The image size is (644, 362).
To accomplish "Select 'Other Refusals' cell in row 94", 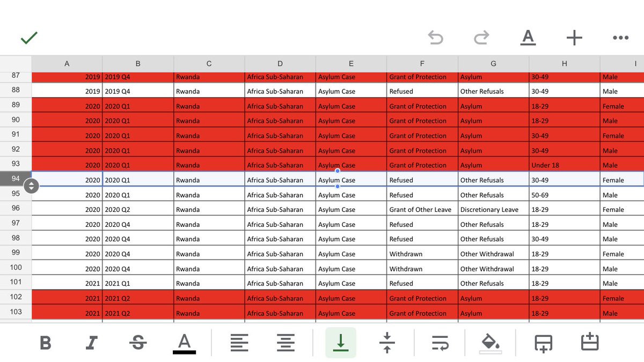I will click(494, 180).
